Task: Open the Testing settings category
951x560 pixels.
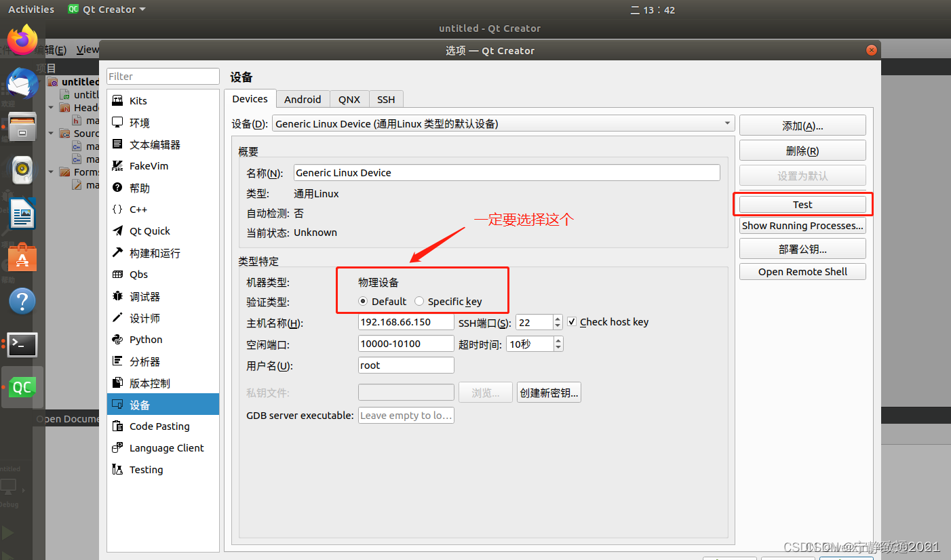Action: 163,469
